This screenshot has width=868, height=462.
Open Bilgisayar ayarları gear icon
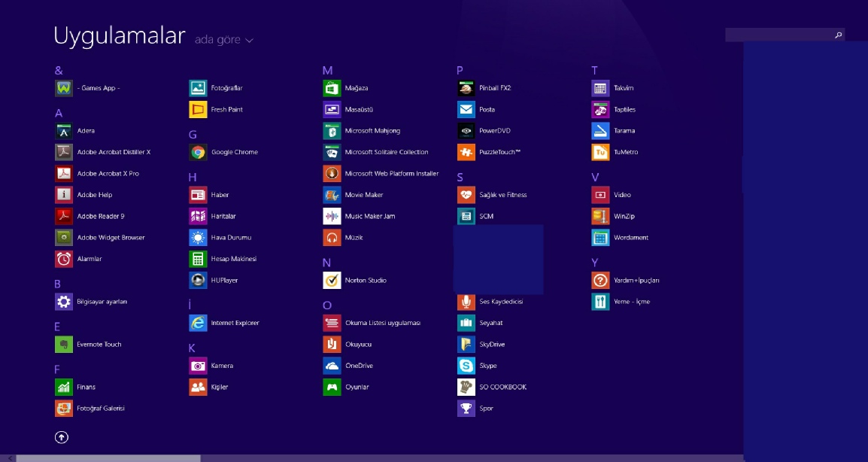pyautogui.click(x=64, y=301)
